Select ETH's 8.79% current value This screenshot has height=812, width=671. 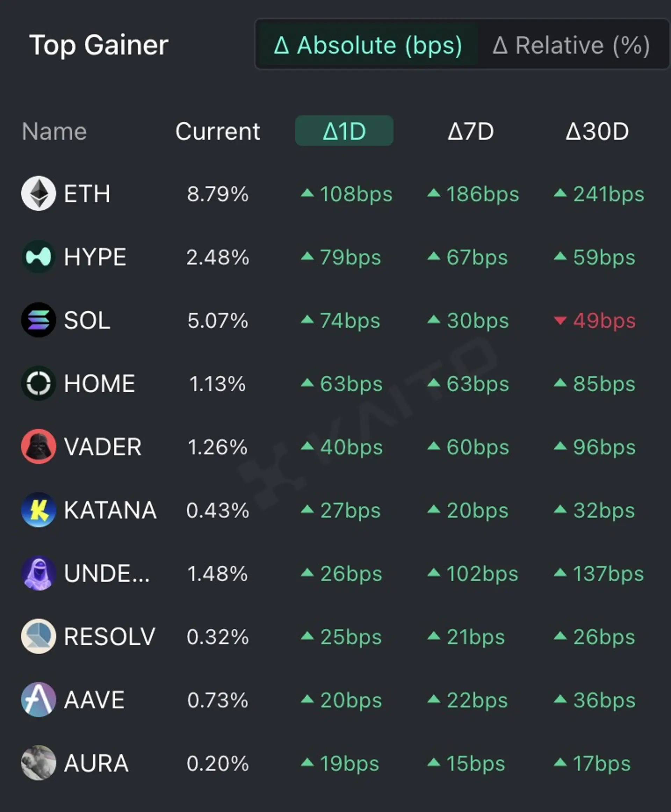pos(218,194)
